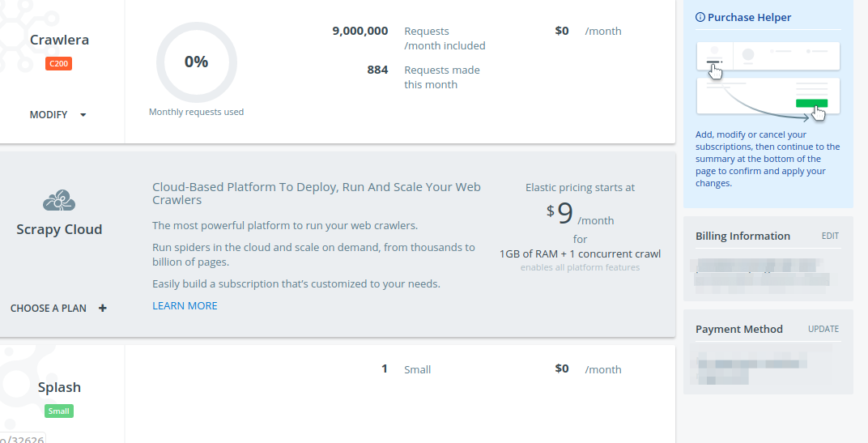Click the '$9 /month' elastic pricing figure
The image size is (868, 443).
pos(580,213)
